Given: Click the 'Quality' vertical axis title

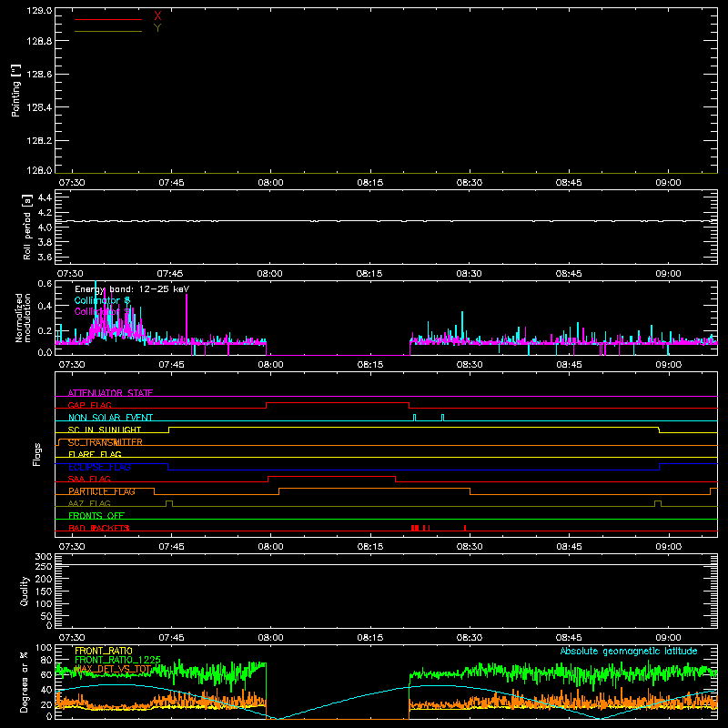Looking at the screenshot, I should pyautogui.click(x=25, y=591).
